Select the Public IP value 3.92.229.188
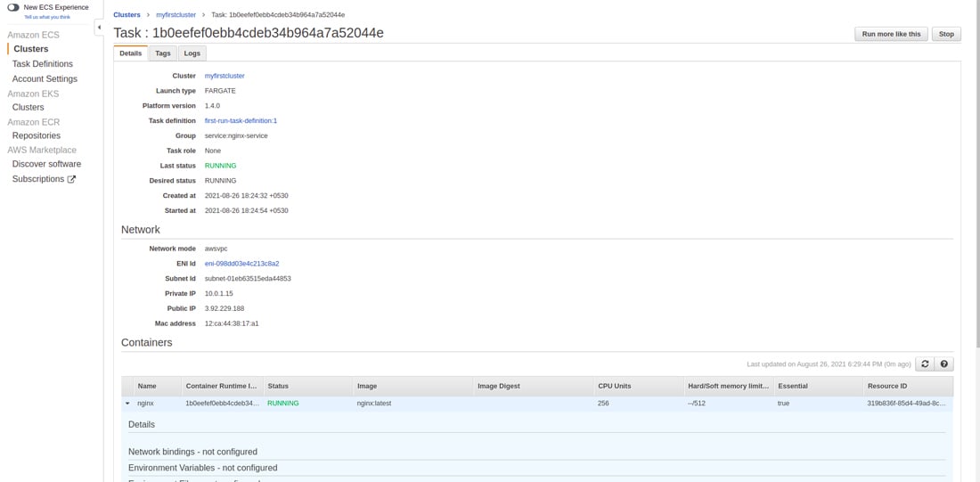The height and width of the screenshot is (482, 980). click(225, 308)
